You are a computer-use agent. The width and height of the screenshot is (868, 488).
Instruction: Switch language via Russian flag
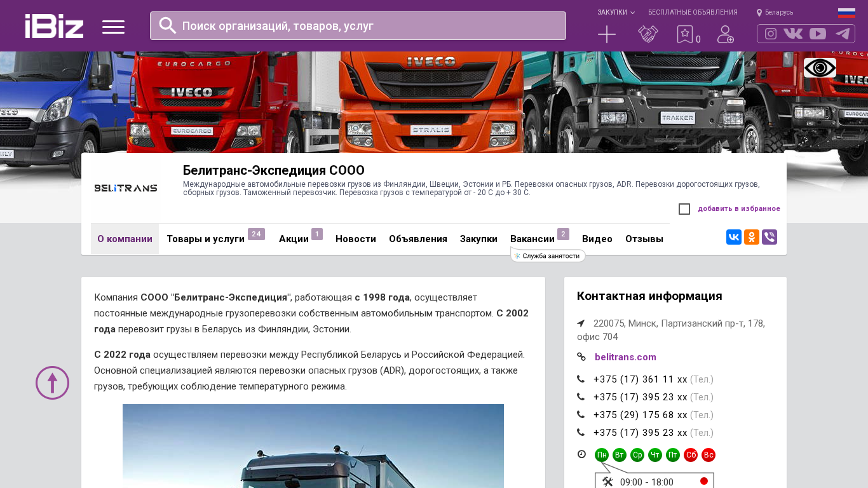846,13
